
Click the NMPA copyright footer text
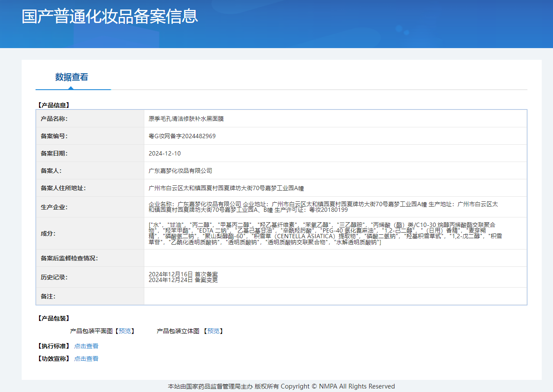[x=281, y=386]
